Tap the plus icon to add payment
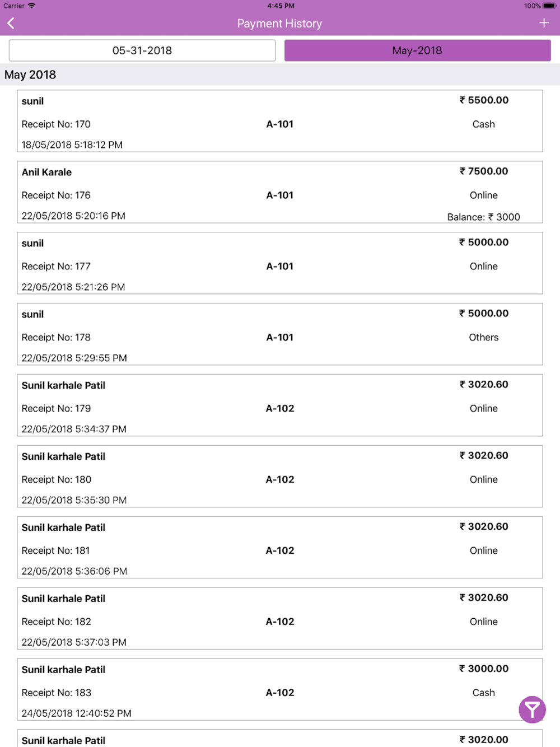This screenshot has width=560, height=747. [544, 23]
